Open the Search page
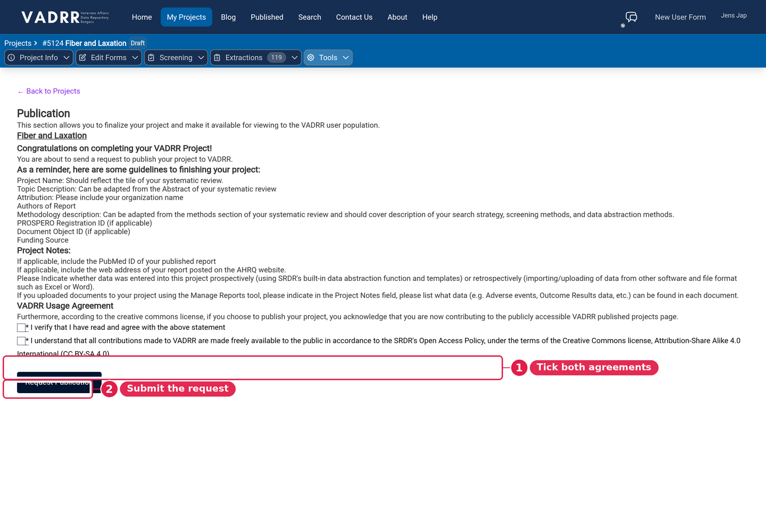766x532 pixels. (x=310, y=17)
